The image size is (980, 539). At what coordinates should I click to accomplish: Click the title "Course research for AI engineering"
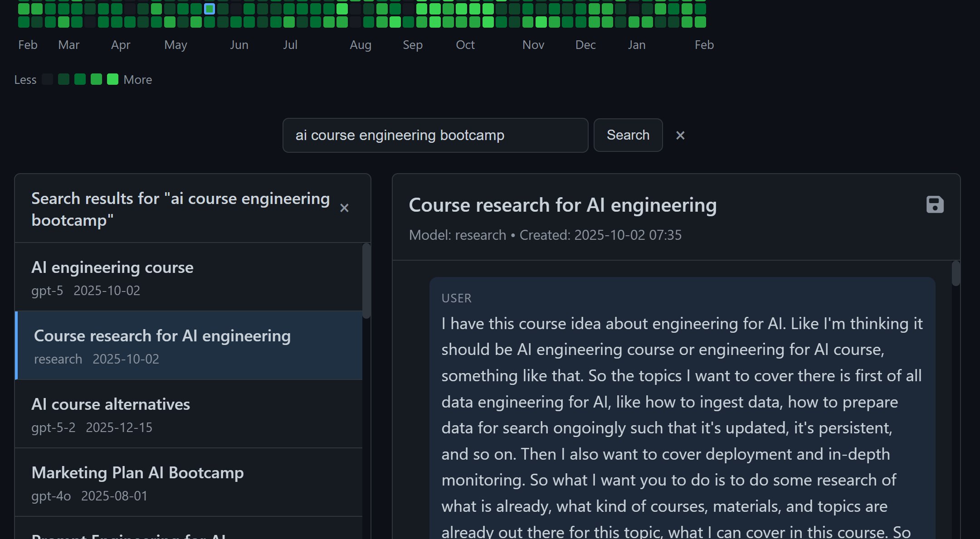pyautogui.click(x=562, y=205)
